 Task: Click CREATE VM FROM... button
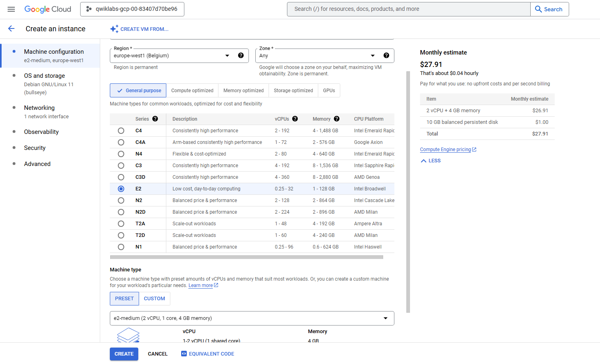(139, 29)
